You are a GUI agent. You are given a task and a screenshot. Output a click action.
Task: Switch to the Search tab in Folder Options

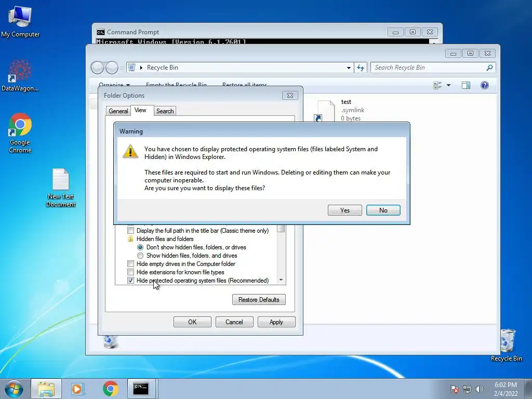pyautogui.click(x=165, y=111)
